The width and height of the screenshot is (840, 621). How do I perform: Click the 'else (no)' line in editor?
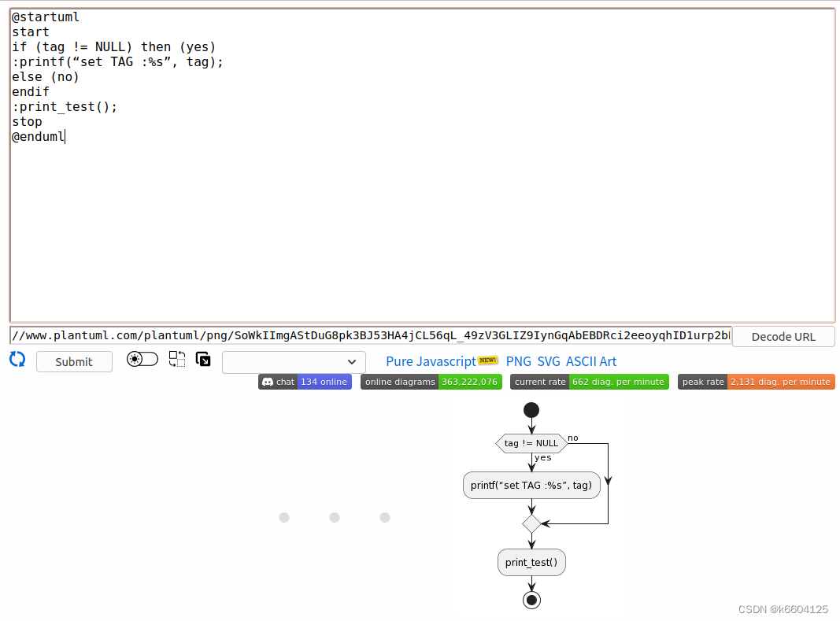(46, 77)
